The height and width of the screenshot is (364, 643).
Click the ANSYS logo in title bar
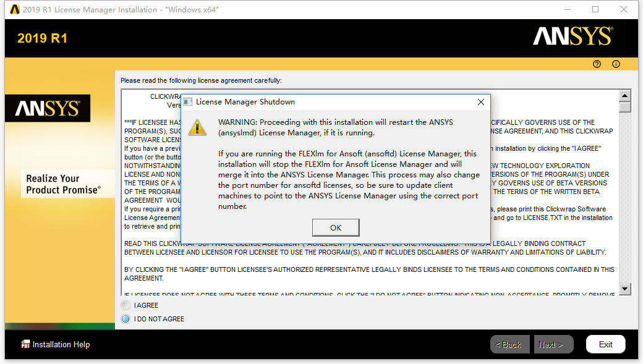coord(15,9)
